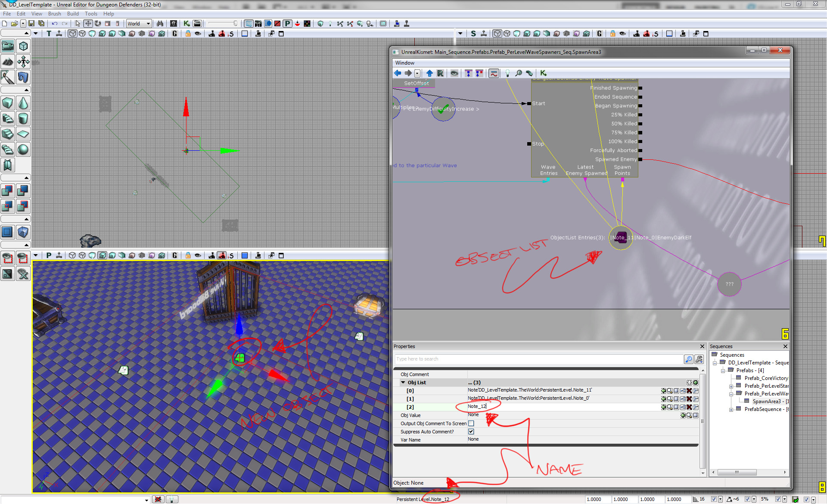Open the Build menu
The image size is (827, 504).
(73, 14)
